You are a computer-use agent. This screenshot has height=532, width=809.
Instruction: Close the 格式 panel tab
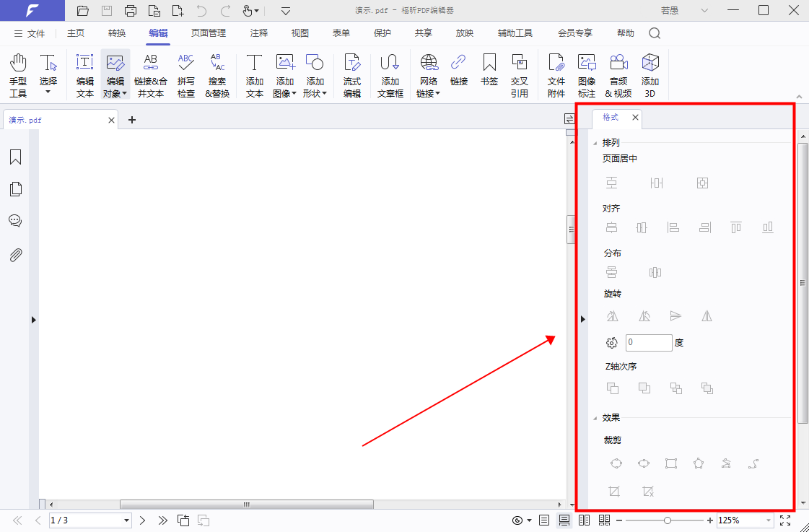point(635,118)
